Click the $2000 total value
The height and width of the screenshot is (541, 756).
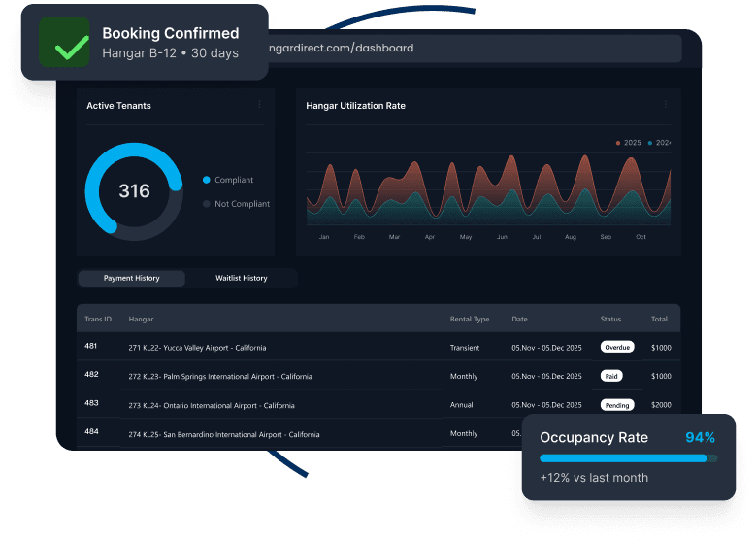[661, 405]
